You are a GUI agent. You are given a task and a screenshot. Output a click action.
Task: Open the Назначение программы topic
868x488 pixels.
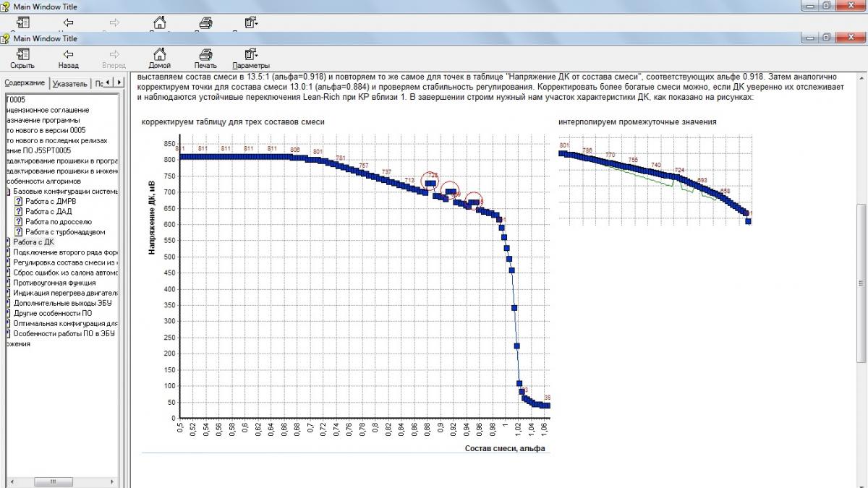43,120
